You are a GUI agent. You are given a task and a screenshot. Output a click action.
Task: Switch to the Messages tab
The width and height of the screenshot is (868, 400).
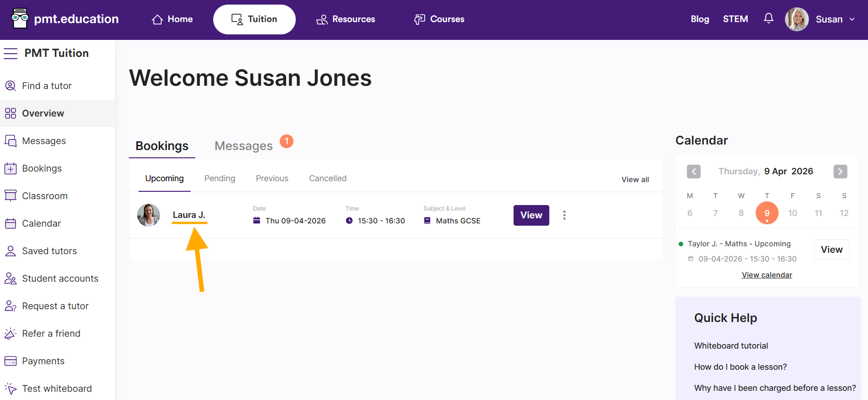pos(243,146)
